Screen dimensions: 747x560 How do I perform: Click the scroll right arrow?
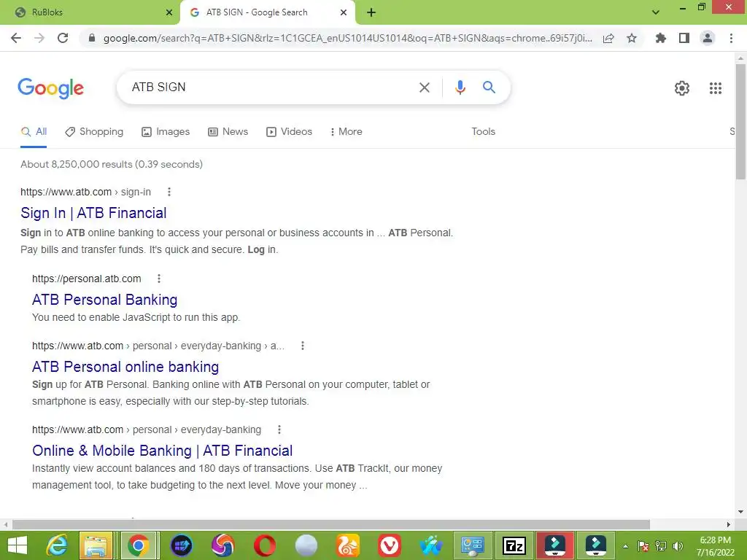point(729,524)
